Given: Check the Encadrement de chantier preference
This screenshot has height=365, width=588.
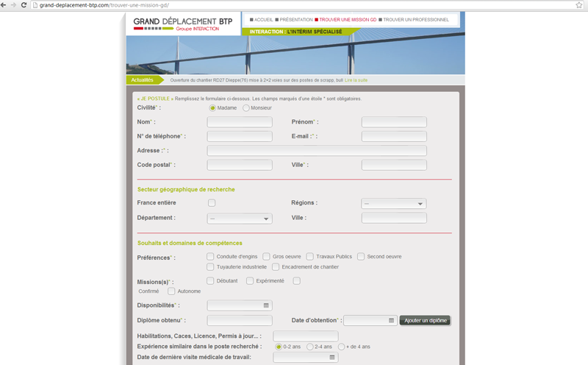Looking at the screenshot, I should pos(276,267).
